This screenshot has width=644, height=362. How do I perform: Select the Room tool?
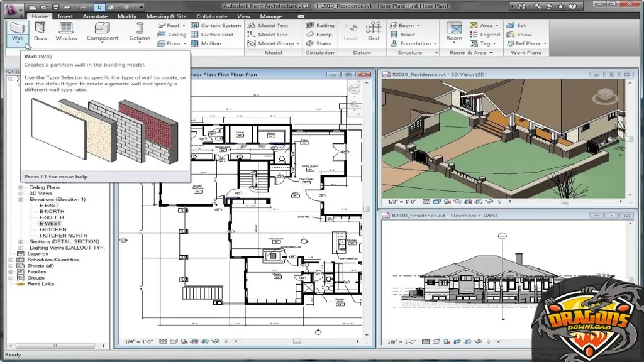[x=453, y=30]
